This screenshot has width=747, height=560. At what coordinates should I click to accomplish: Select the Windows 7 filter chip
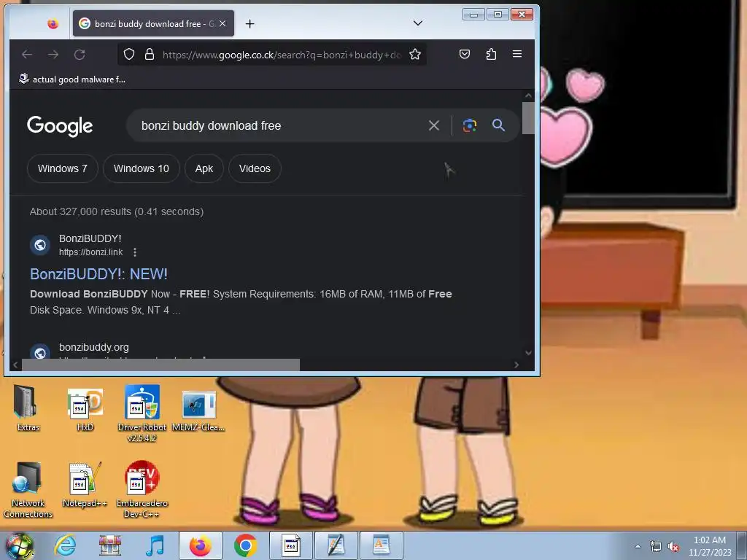(x=63, y=168)
